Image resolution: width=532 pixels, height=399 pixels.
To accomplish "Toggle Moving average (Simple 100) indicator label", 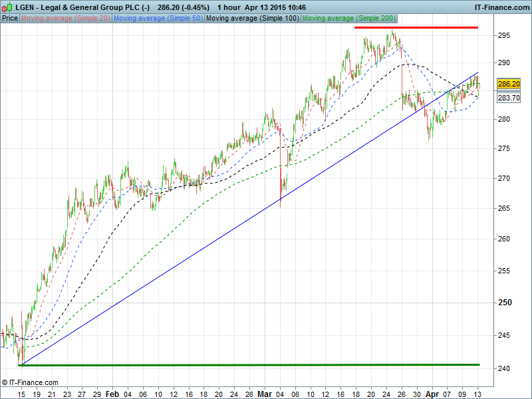I will click(x=251, y=18).
